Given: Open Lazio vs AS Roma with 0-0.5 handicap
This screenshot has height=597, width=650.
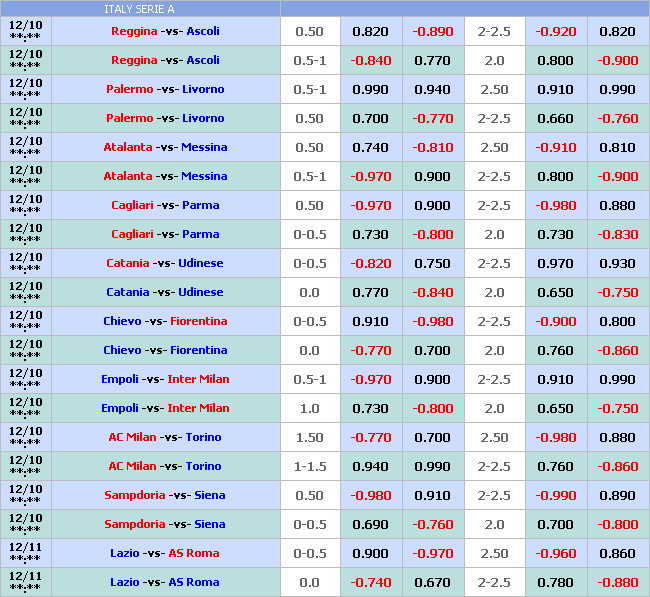Looking at the screenshot, I should click(165, 553).
